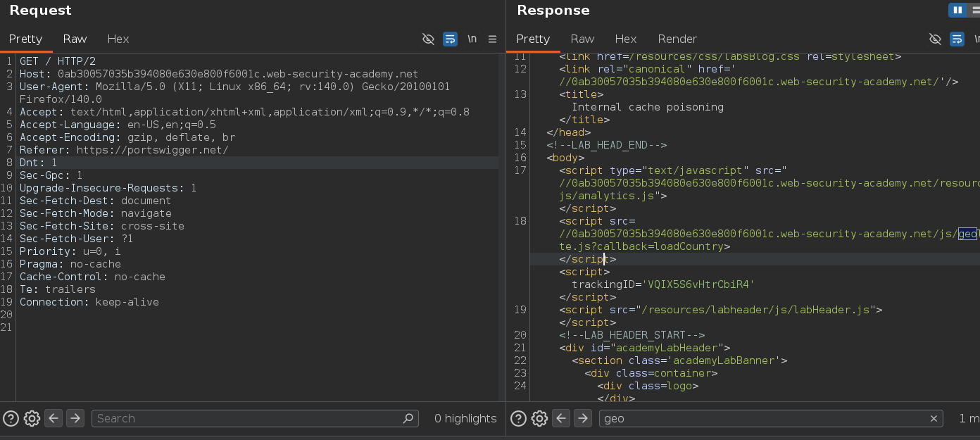
Task: Go to next match in Response search
Action: pos(582,418)
